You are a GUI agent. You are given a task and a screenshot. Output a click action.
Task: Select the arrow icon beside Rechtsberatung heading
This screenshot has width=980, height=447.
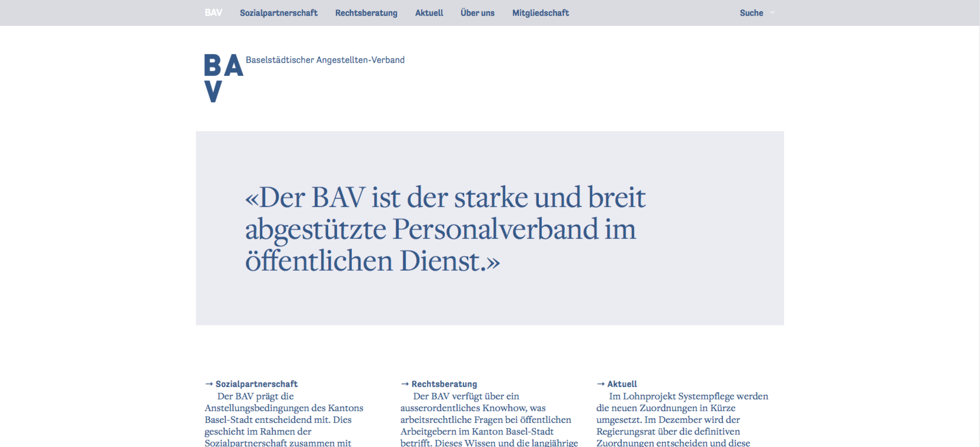[405, 384]
